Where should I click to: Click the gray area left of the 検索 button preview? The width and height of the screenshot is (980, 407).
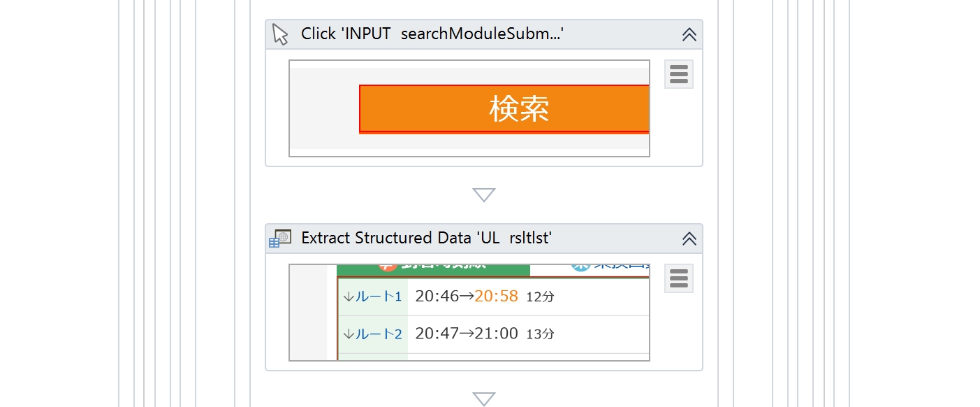tap(324, 108)
